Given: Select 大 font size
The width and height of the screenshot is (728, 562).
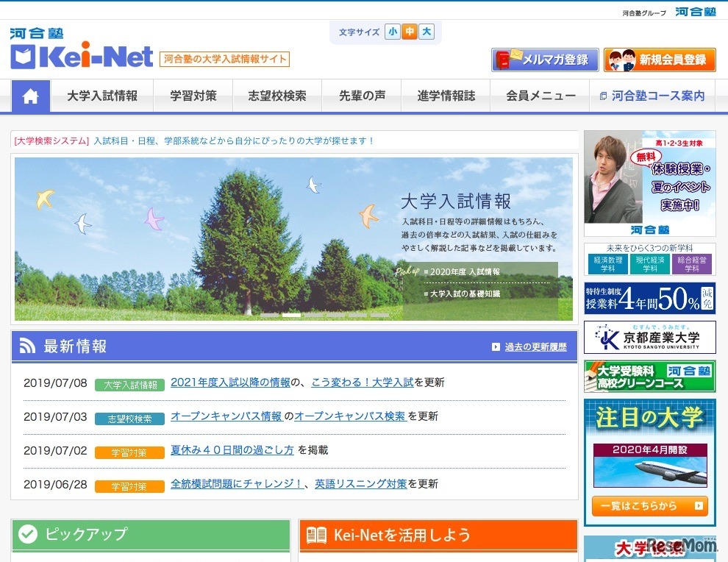Looking at the screenshot, I should pyautogui.click(x=426, y=32).
